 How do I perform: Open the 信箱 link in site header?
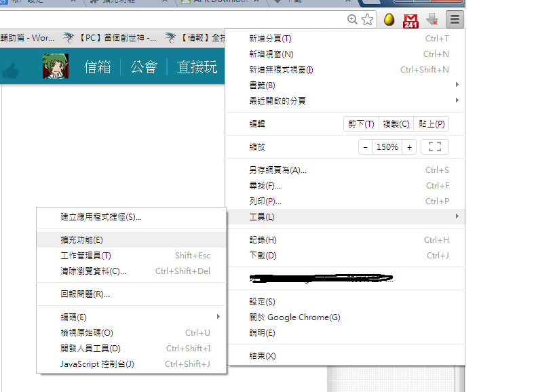coord(97,66)
